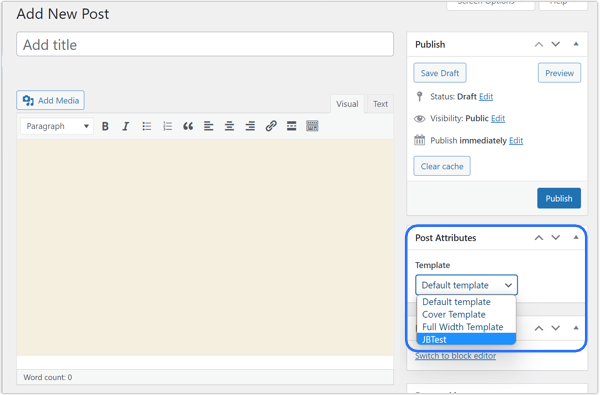Click into the post content area
The width and height of the screenshot is (600, 395).
[x=205, y=248]
